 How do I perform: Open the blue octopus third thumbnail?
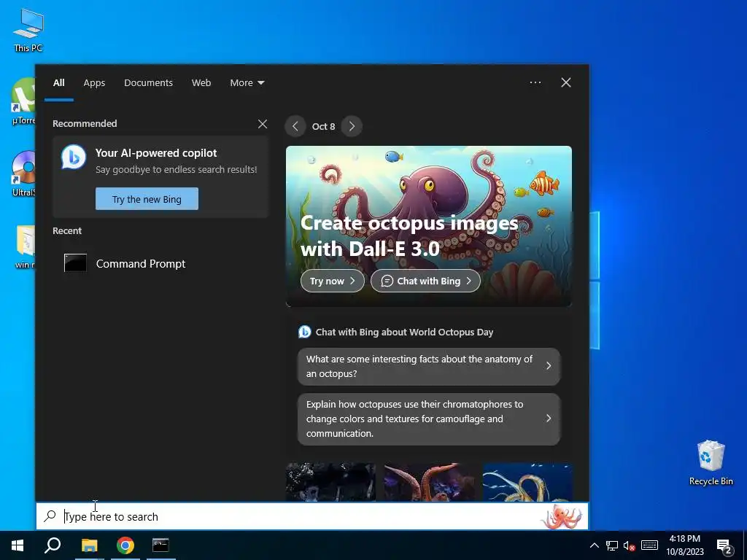click(x=527, y=482)
